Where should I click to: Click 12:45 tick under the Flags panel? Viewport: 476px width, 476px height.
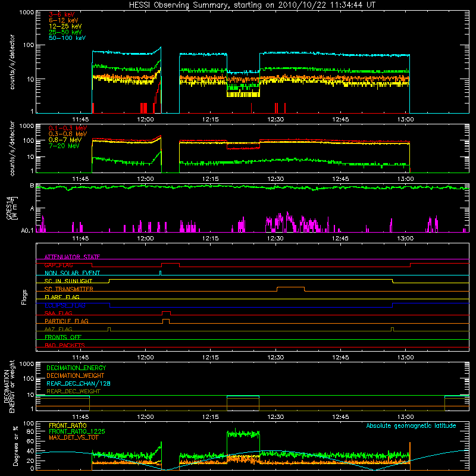(x=340, y=358)
